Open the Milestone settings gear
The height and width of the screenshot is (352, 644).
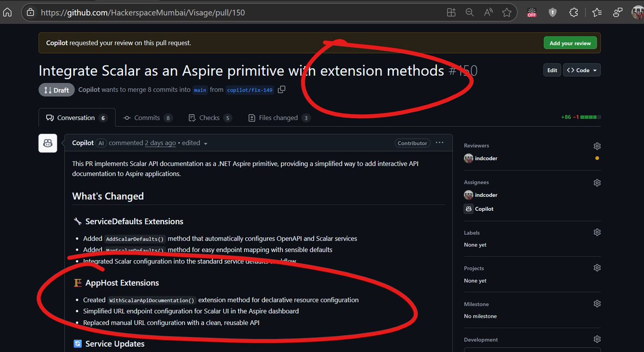coord(597,304)
